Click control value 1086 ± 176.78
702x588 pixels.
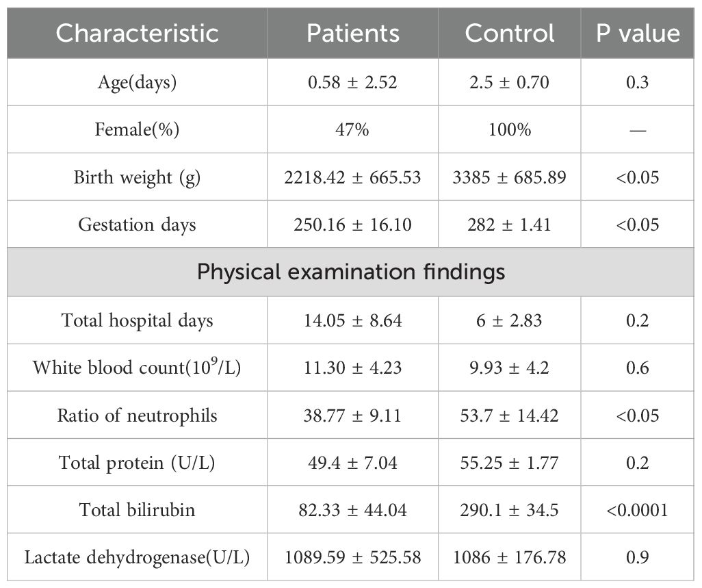click(510, 557)
